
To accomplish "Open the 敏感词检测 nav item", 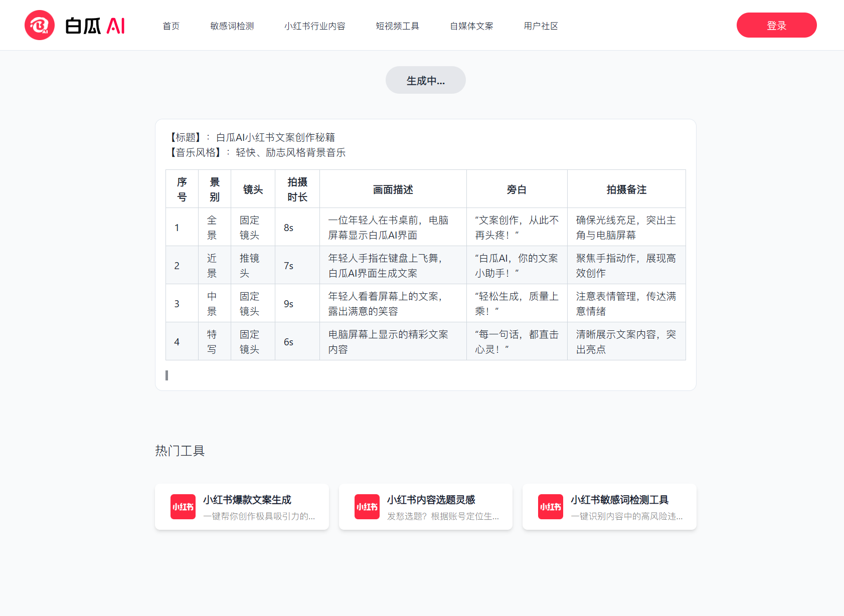I will point(232,26).
